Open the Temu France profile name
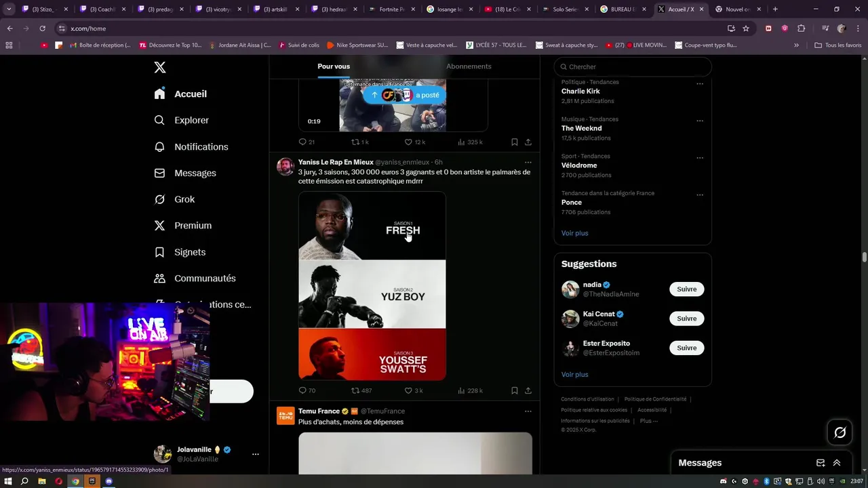The height and width of the screenshot is (488, 868). click(319, 411)
